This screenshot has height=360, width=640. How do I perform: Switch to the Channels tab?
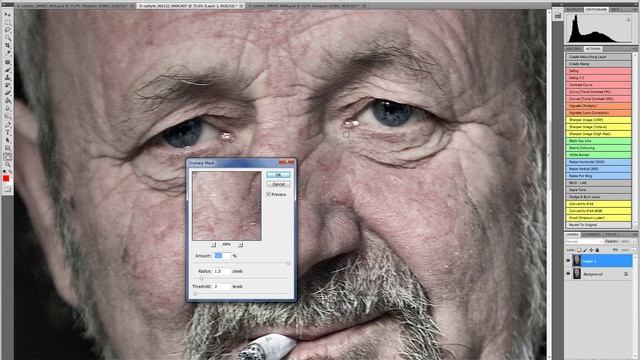pos(591,234)
